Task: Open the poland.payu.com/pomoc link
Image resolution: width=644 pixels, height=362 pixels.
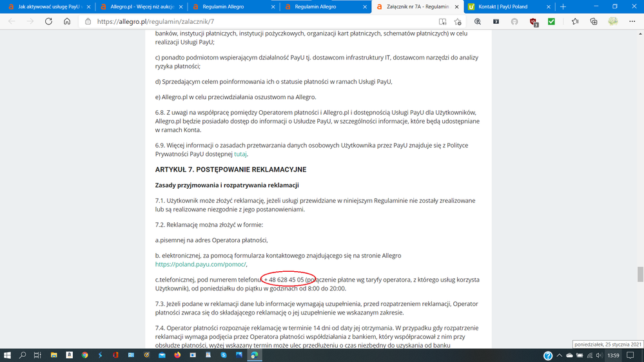Action: point(200,264)
